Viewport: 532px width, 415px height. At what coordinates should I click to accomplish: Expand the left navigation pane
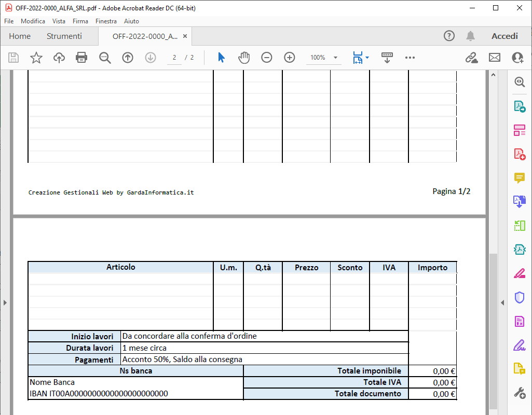5,302
